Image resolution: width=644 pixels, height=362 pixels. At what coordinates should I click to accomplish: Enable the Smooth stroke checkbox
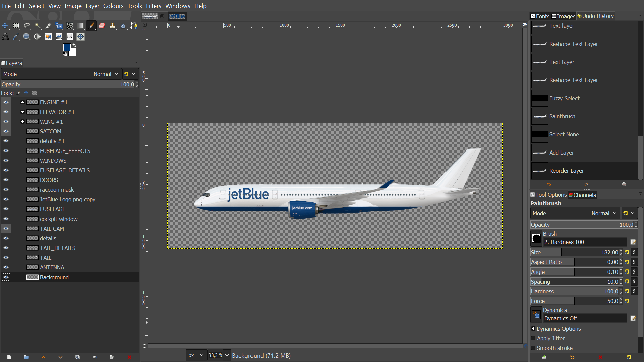pyautogui.click(x=533, y=348)
